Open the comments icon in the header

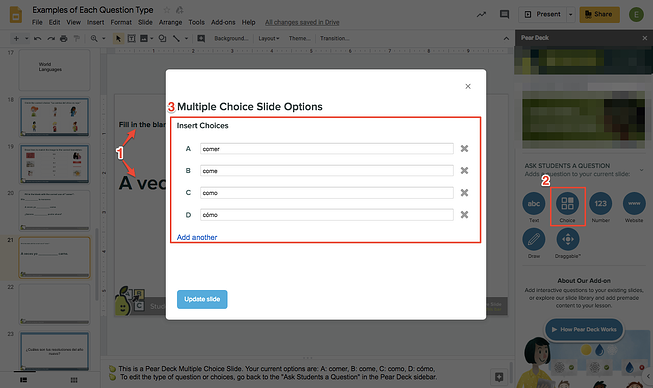pos(504,14)
